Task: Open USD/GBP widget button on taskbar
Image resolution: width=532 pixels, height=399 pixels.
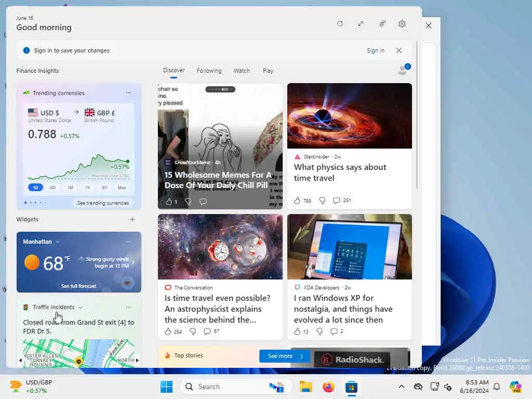Action: [31, 387]
